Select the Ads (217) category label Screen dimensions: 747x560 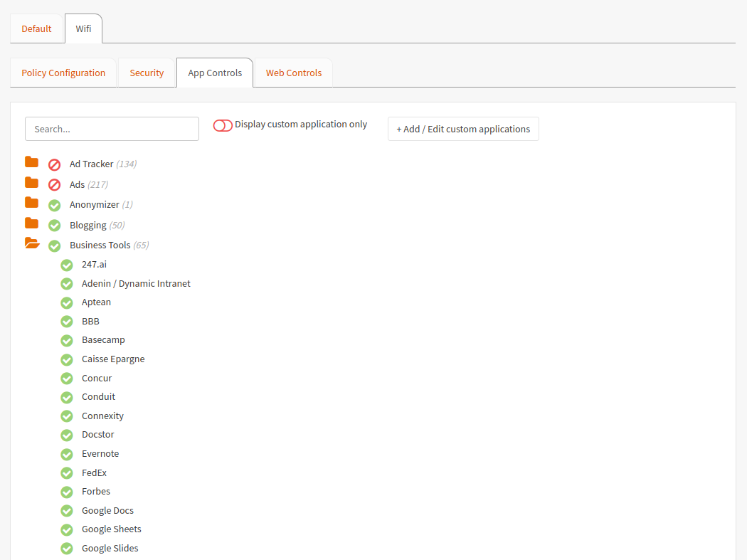point(89,184)
